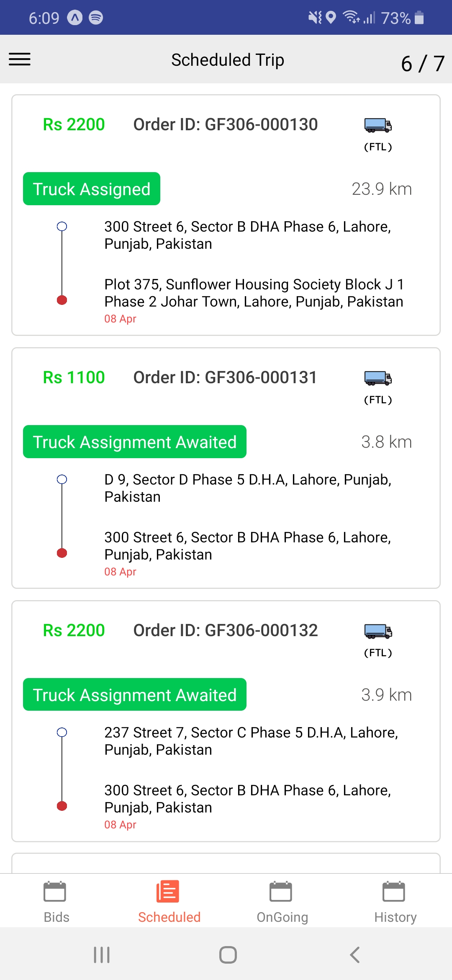Tap Truck Assignment Awaited on order GF306-000132

click(x=135, y=695)
